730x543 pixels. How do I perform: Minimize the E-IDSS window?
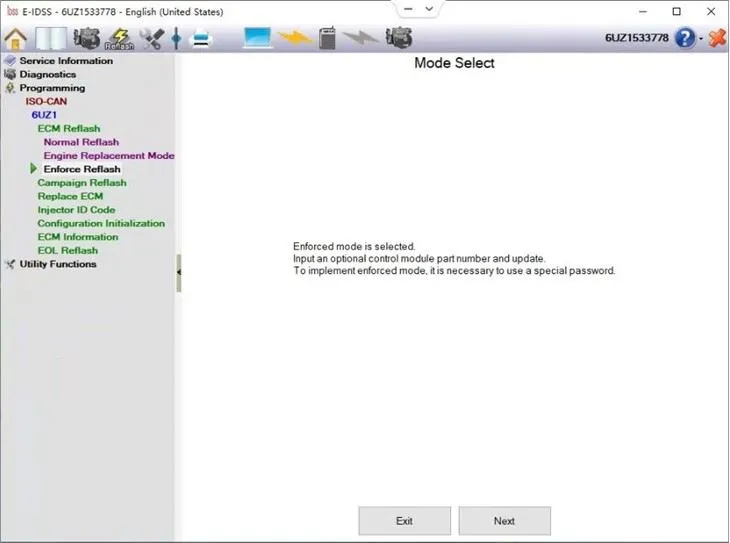[x=643, y=11]
